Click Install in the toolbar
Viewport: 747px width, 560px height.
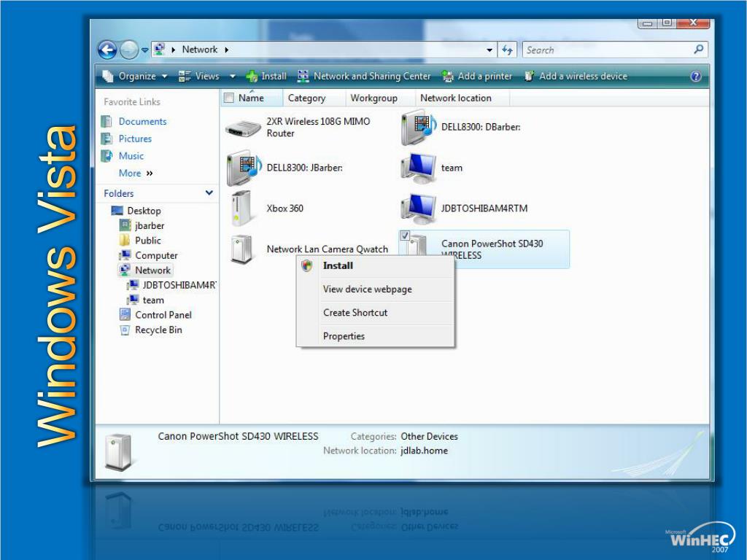[266, 76]
